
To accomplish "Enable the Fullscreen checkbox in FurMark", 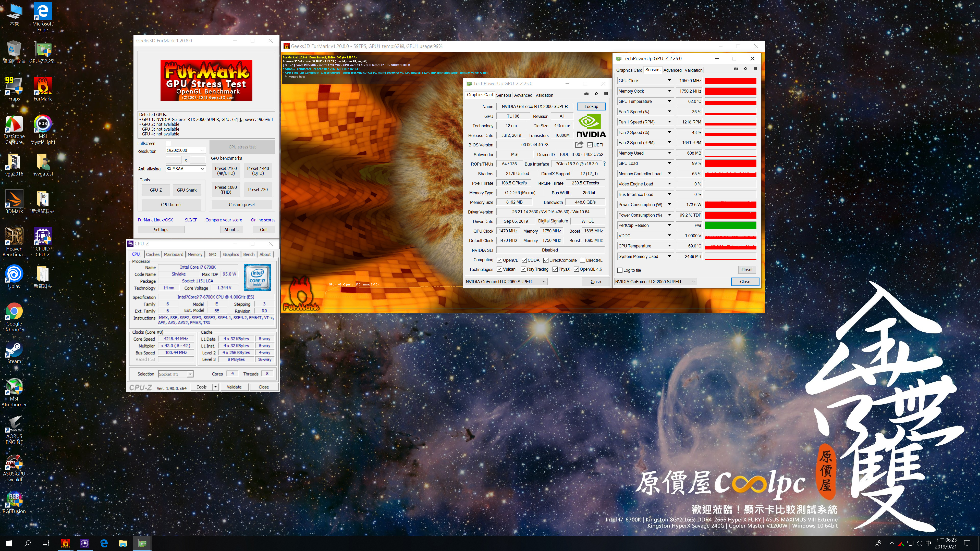I will pyautogui.click(x=168, y=143).
